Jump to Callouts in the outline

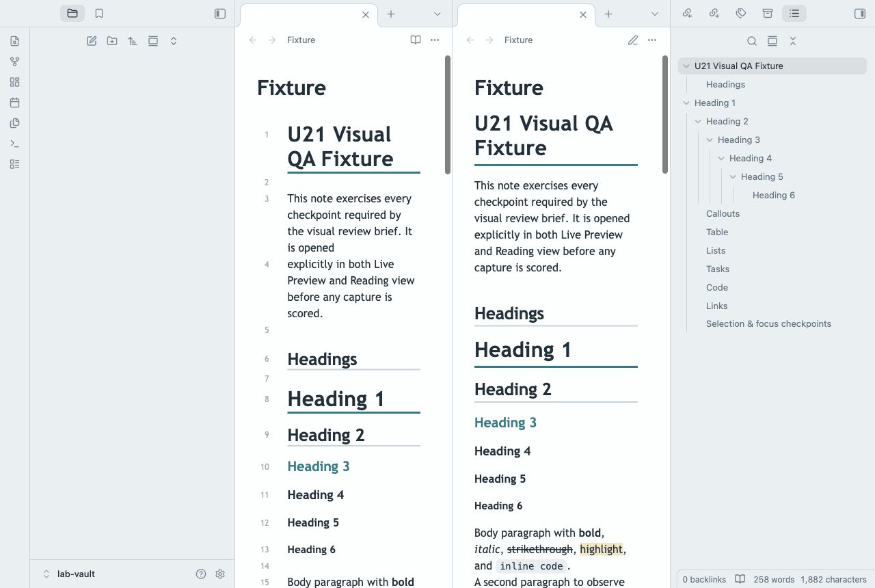tap(723, 213)
